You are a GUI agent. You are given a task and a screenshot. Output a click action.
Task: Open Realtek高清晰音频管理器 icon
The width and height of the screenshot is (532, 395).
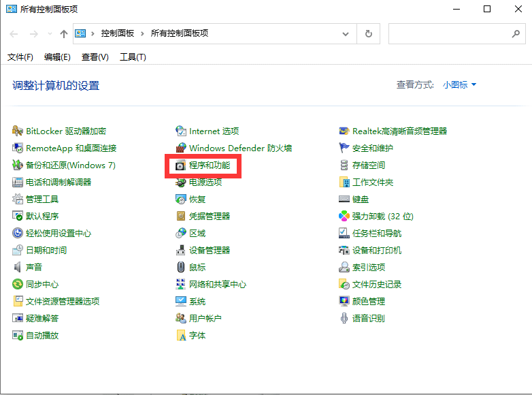[x=344, y=131]
